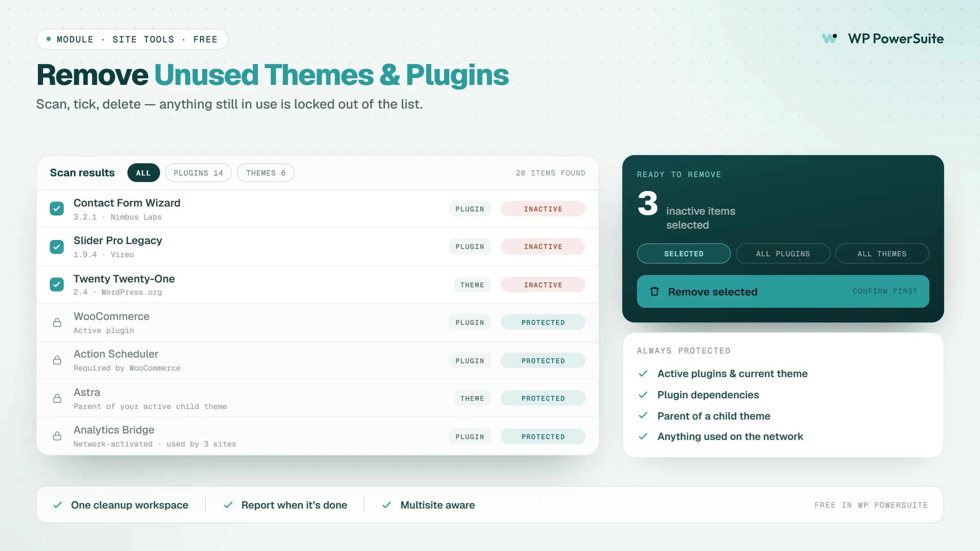Click the lock icon beside WooCommerce

(x=57, y=322)
